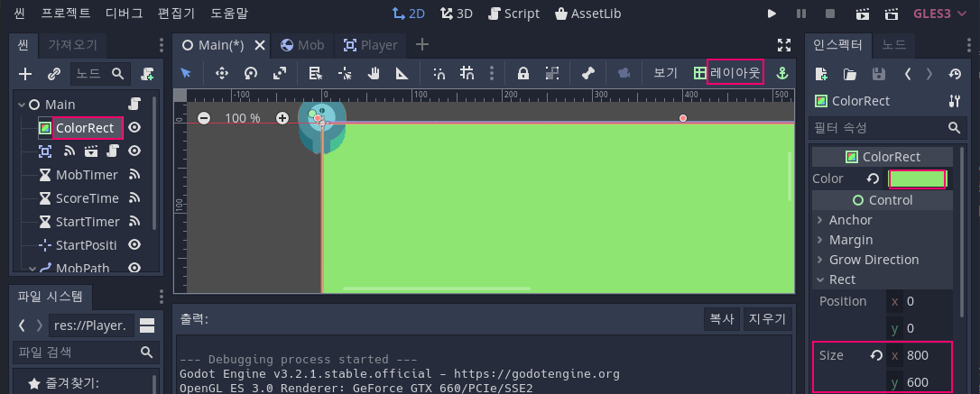
Task: Switch to the Script workspace
Action: pos(513,14)
